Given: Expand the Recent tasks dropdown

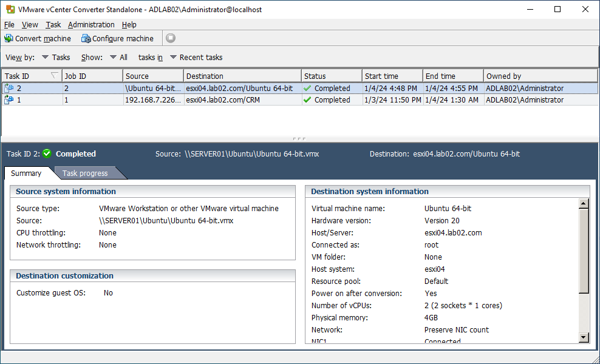Looking at the screenshot, I should [196, 58].
